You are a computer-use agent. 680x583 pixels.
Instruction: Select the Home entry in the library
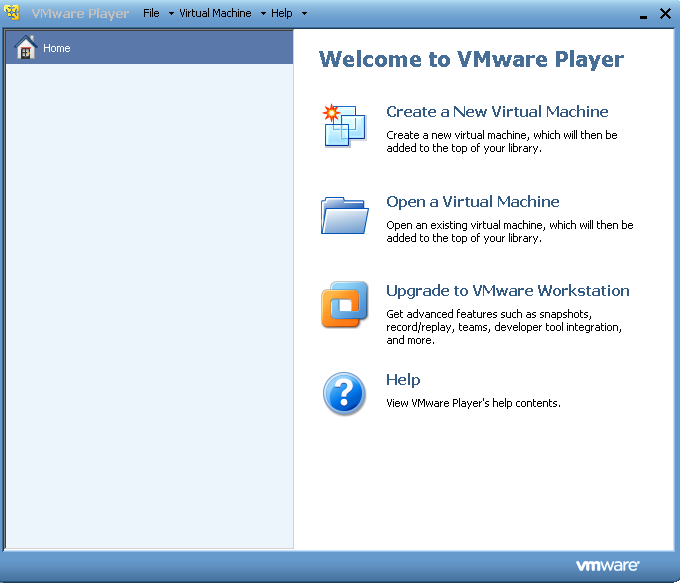[x=149, y=47]
